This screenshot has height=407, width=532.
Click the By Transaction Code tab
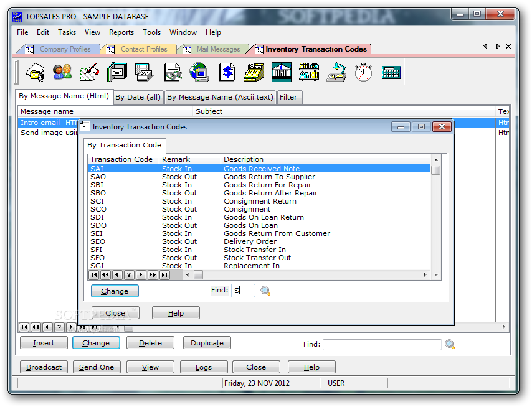tap(124, 145)
